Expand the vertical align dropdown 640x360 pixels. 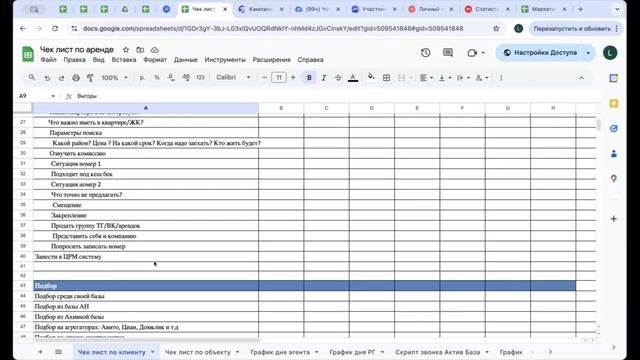click(450, 78)
